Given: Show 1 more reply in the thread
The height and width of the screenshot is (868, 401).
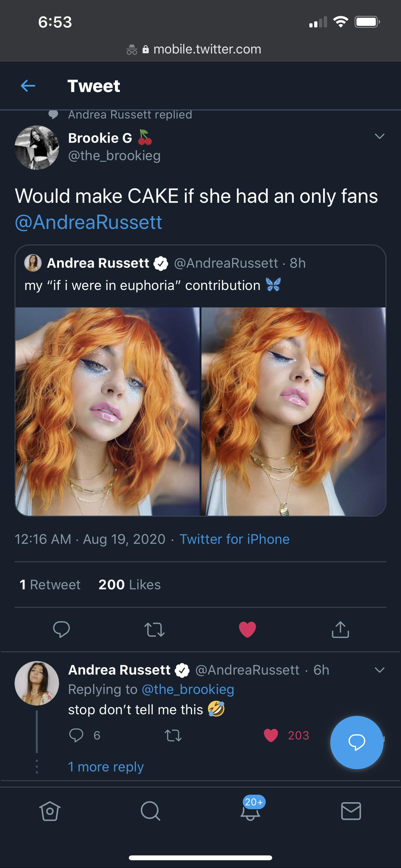Looking at the screenshot, I should pyautogui.click(x=106, y=767).
